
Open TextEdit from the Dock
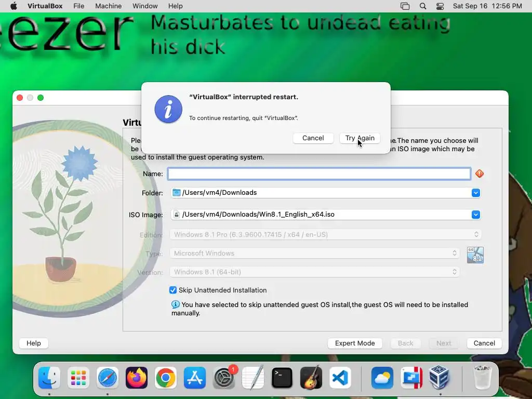(x=253, y=378)
